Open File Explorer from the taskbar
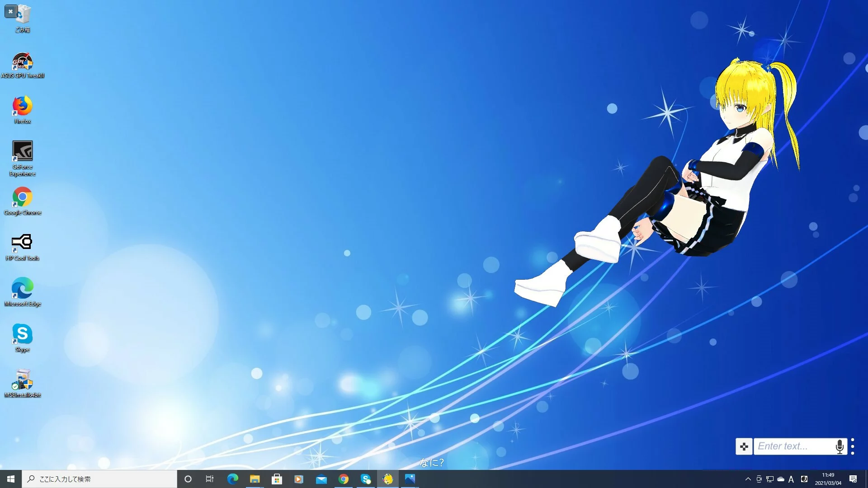 [255, 479]
